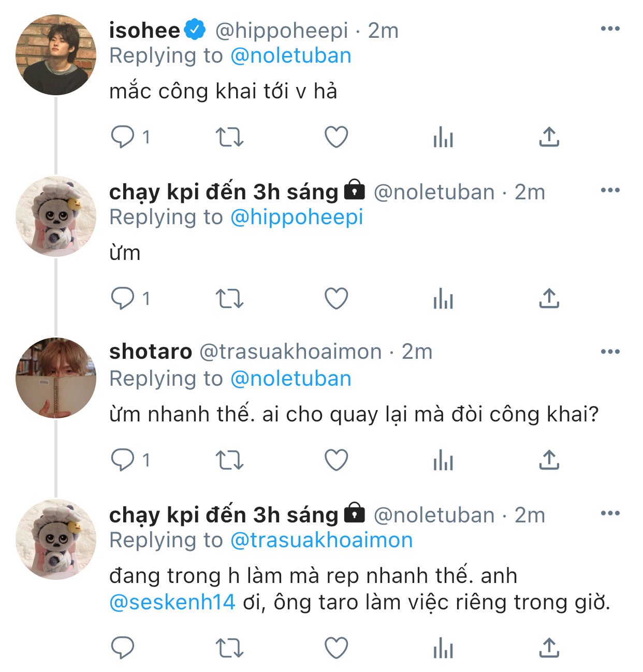The image size is (643, 672).
Task: Open more options on shotaro's tweet
Action: coord(610,352)
